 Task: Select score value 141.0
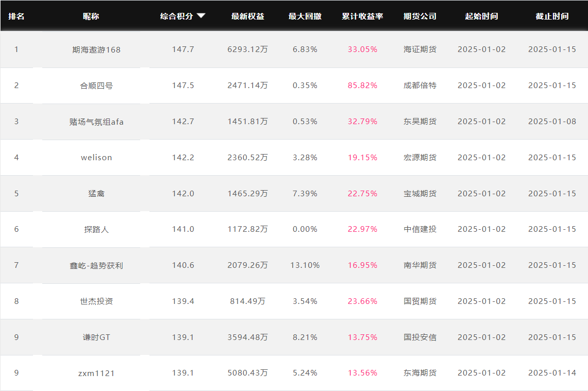coord(183,229)
